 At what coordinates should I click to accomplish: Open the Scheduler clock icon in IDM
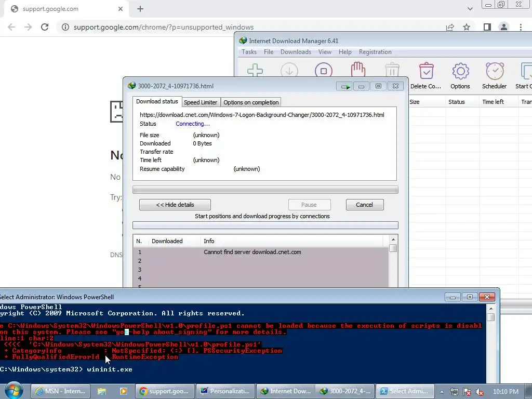pos(495,71)
